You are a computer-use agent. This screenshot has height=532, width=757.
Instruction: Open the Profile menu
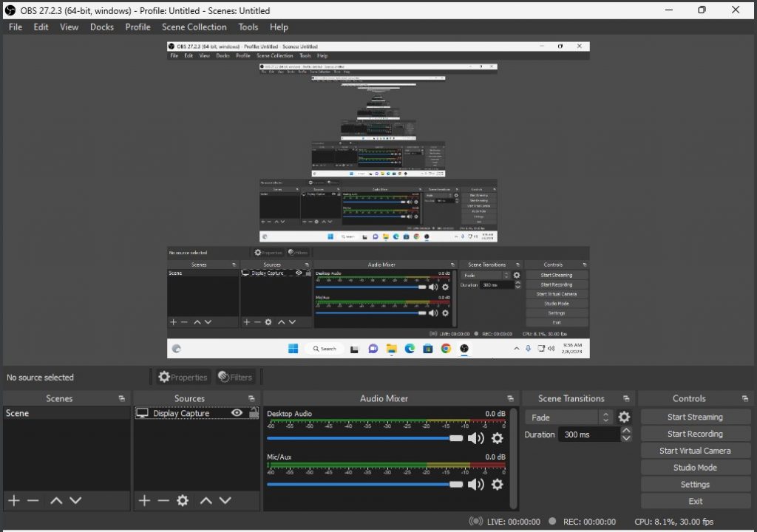(x=138, y=27)
